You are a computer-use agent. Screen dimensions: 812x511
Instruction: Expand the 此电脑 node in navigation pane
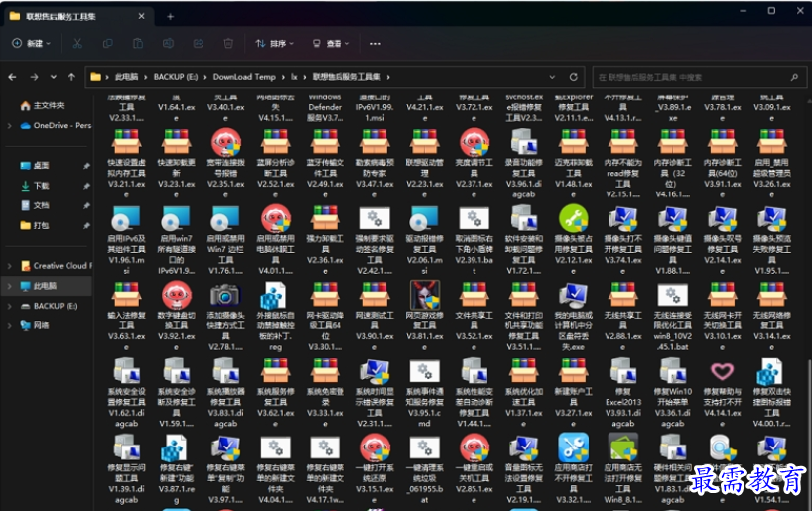[x=9, y=286]
